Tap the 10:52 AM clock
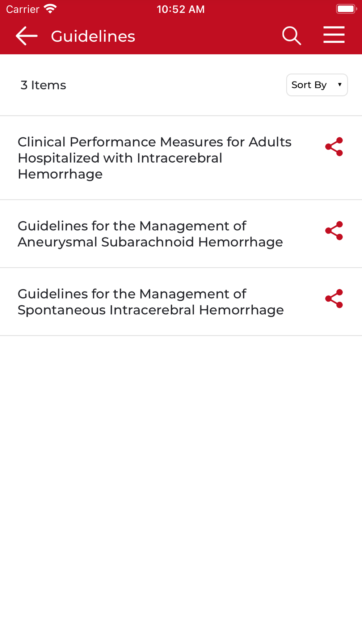This screenshot has width=362, height=644. (x=181, y=9)
